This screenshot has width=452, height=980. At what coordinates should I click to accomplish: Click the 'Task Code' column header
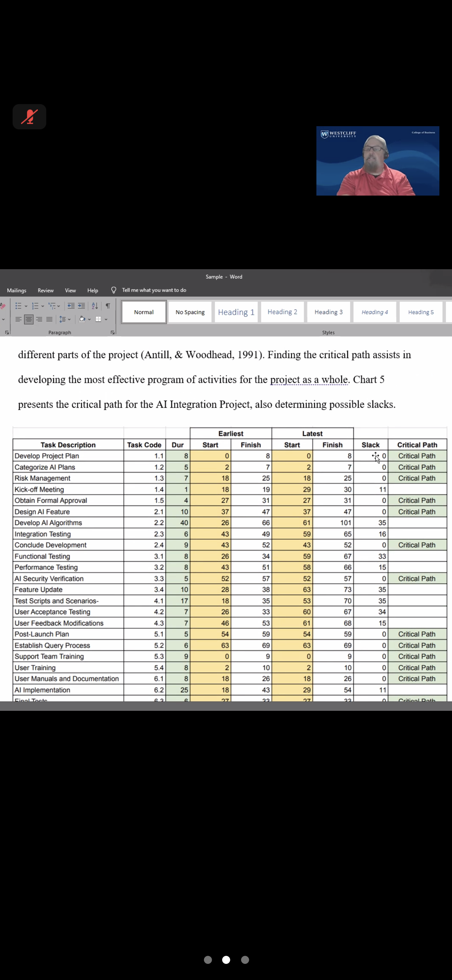click(x=144, y=445)
